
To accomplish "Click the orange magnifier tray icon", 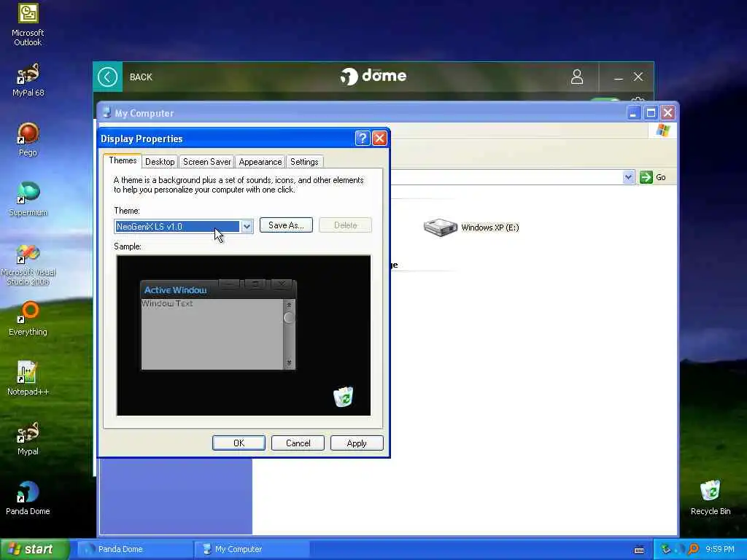I will tap(694, 549).
